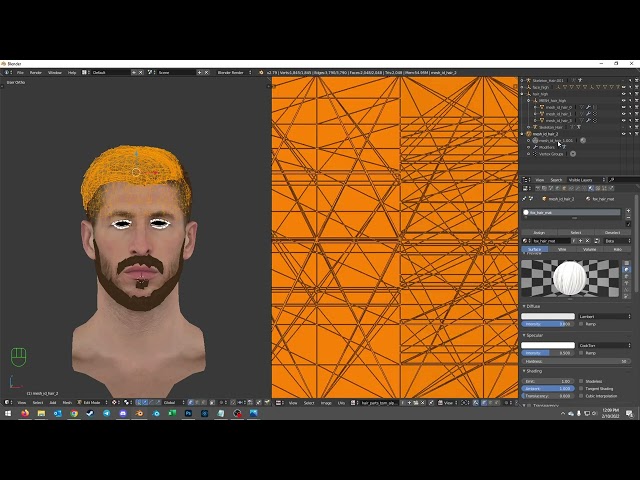This screenshot has width=640, height=480.
Task: Open the File menu
Action: click(x=20, y=72)
